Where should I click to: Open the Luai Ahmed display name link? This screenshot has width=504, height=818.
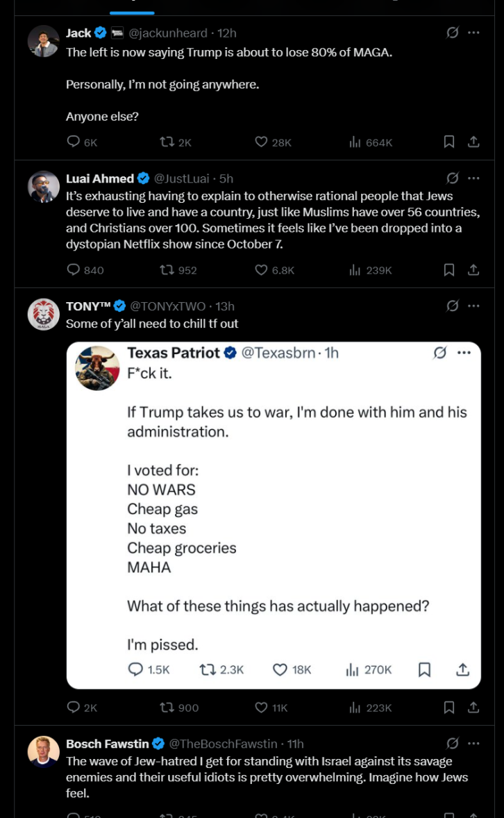(100, 178)
